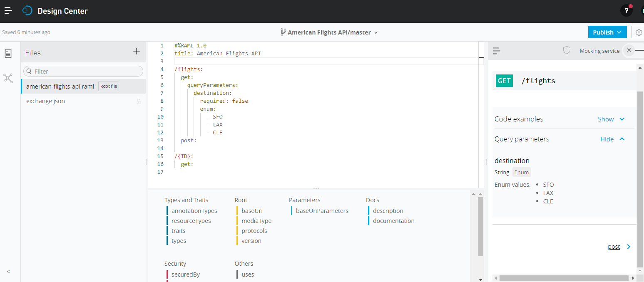Viewport: 644px width, 282px height.
Task: Click the git branch icon
Action: 283,32
